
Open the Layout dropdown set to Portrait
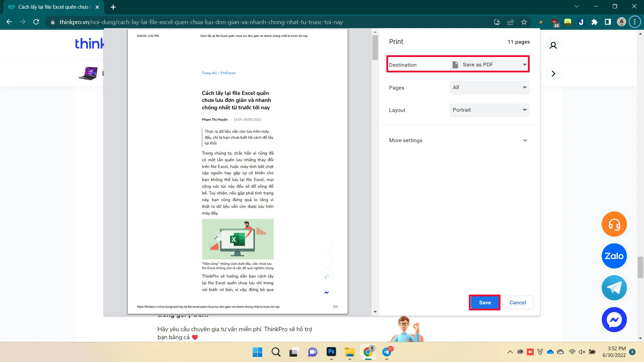click(x=489, y=110)
